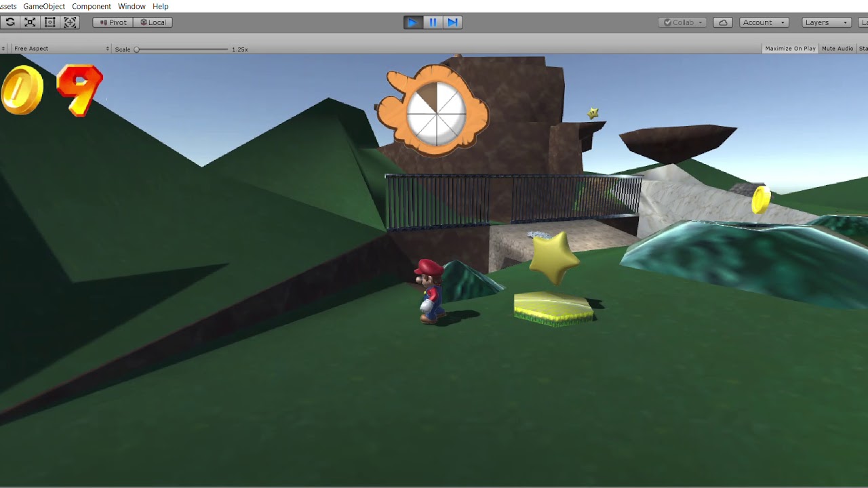This screenshot has height=488, width=868.
Task: Advance one frame with Step button
Action: coord(453,22)
